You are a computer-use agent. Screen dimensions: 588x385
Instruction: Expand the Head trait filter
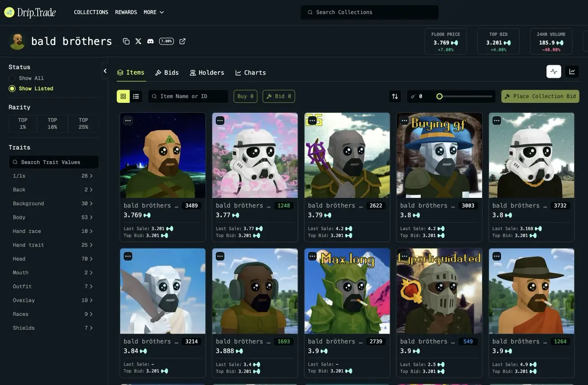pyautogui.click(x=53, y=259)
